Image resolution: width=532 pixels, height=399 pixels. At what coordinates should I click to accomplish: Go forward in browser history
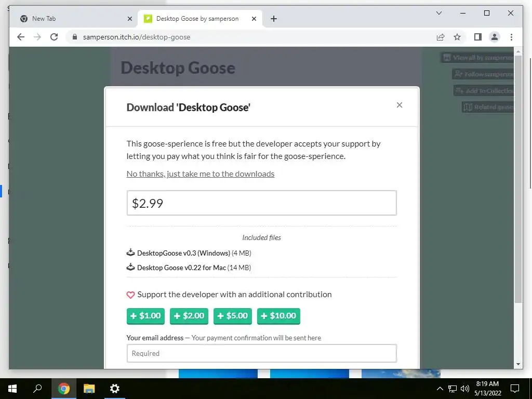37,37
